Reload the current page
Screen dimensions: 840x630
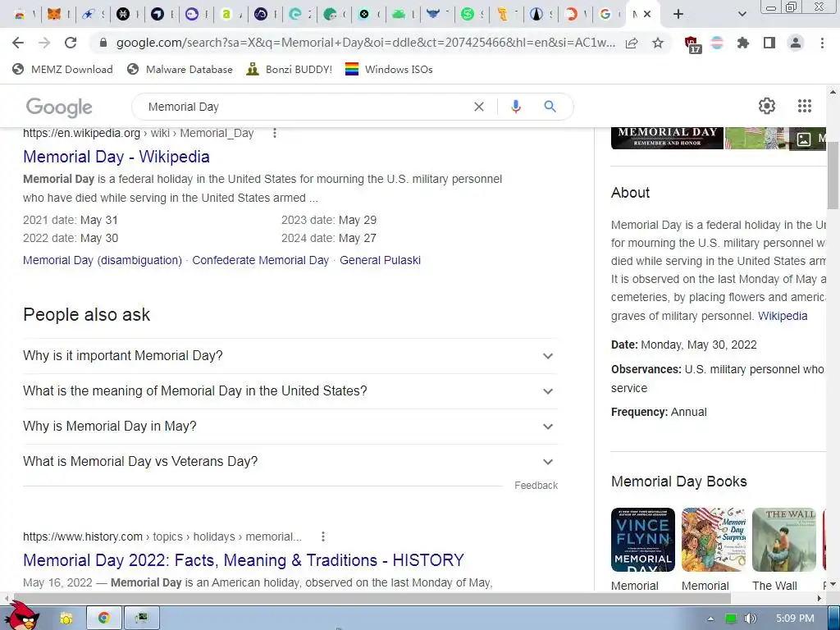pos(71,43)
